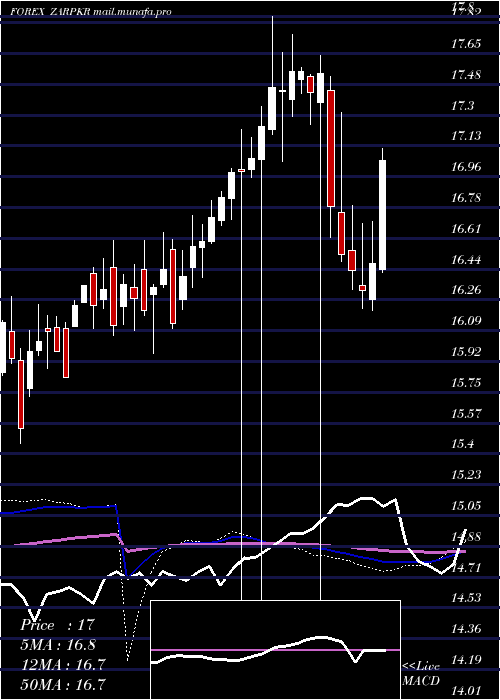500x700 pixels.
Task: Click the 15.05 price axis label
Action: click(x=467, y=506)
